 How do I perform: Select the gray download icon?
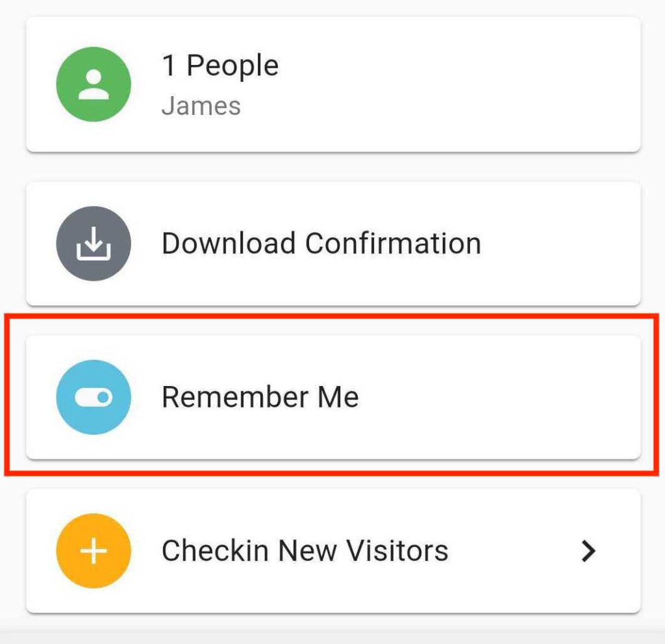point(94,243)
